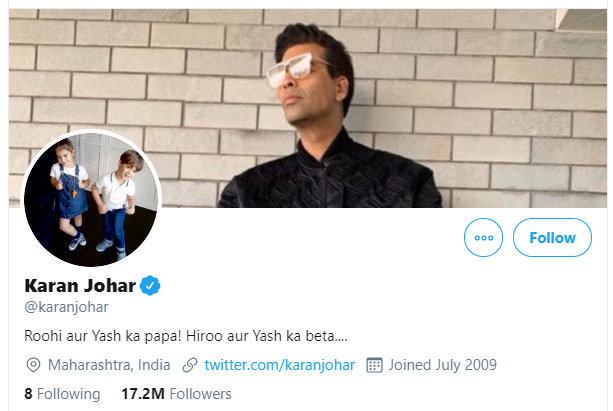This screenshot has height=411, width=613.
Task: View the 17.2M Followers list
Action: (176, 394)
